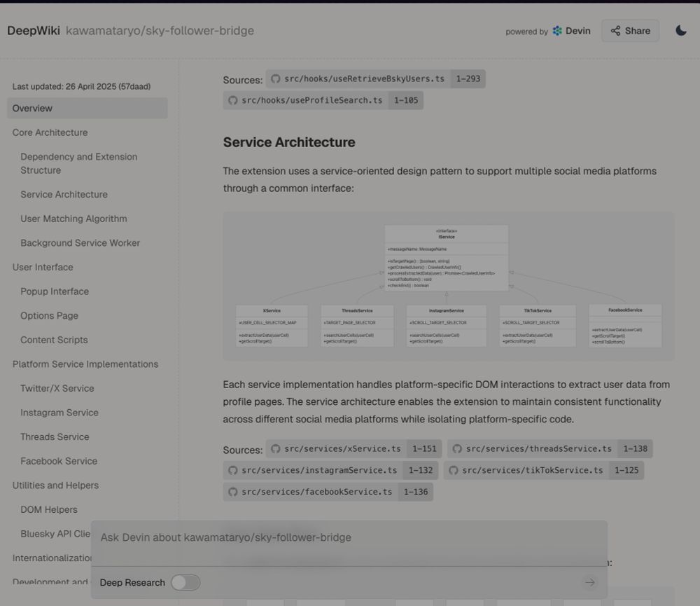Click the send arrow in the Ask Devin box
Viewport: 700px width, 606px height.
pyautogui.click(x=589, y=582)
